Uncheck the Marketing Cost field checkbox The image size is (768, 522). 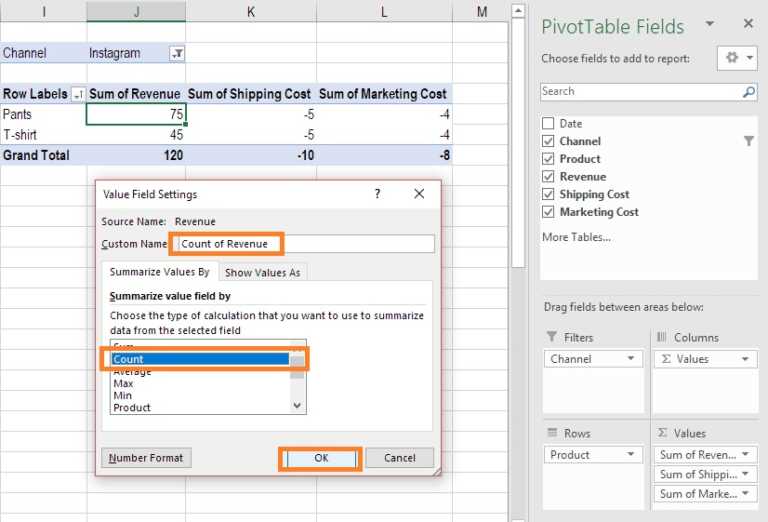(548, 212)
